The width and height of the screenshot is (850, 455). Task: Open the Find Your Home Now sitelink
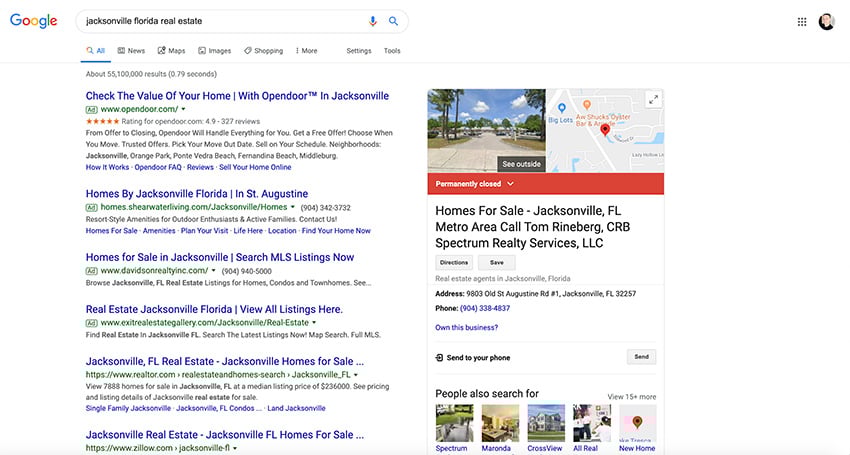pos(336,230)
